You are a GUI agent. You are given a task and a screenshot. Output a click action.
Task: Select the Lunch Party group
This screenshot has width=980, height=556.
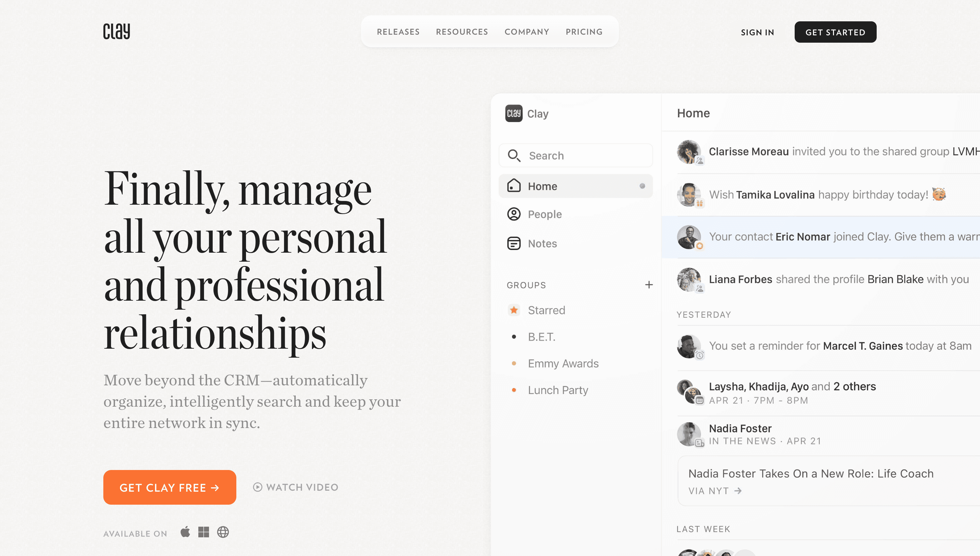tap(558, 390)
